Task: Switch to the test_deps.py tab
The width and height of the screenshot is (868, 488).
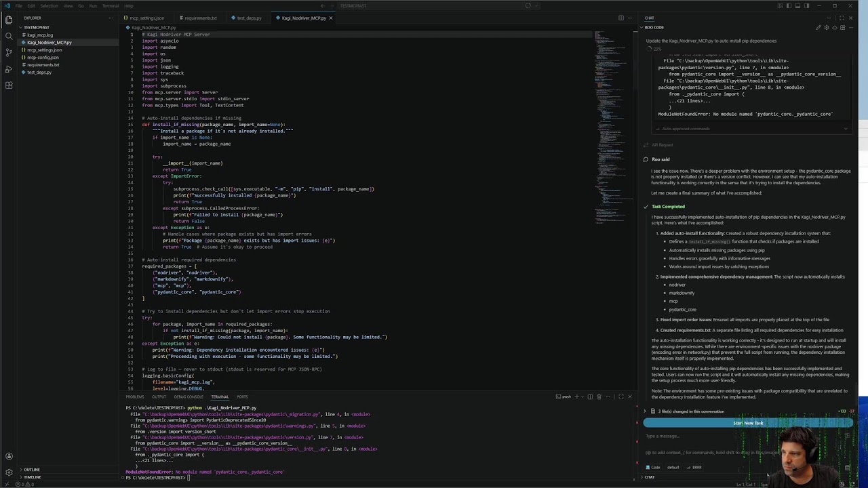Action: tap(249, 18)
